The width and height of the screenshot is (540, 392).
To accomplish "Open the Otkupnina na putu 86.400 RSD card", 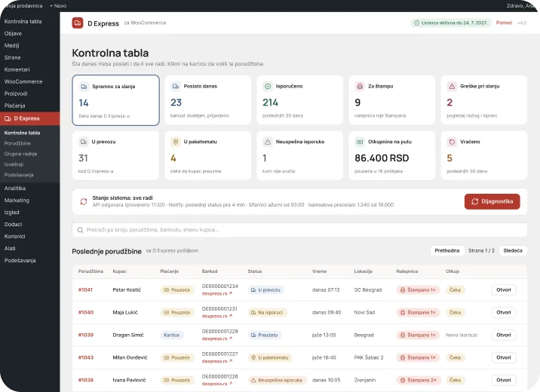I will pos(392,155).
